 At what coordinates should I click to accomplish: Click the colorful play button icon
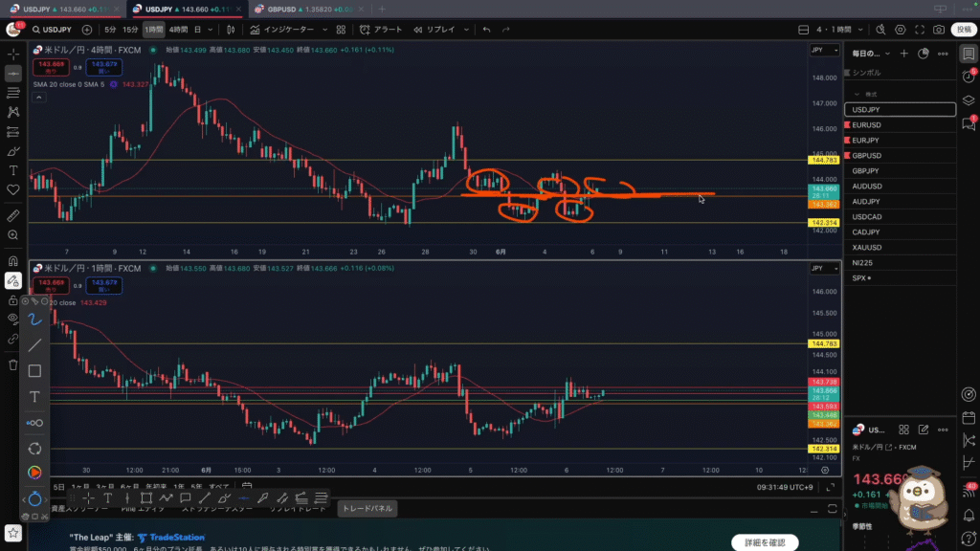tap(34, 473)
